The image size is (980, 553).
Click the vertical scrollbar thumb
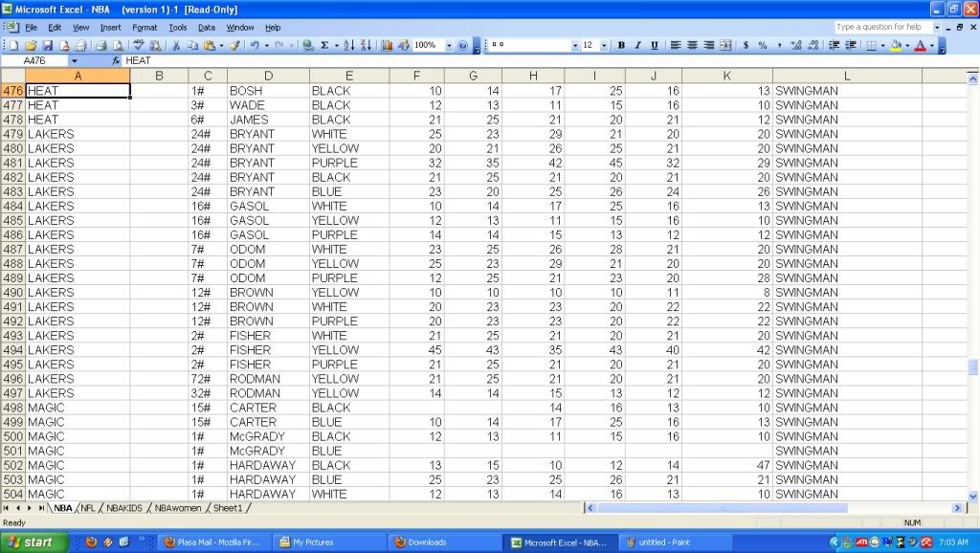pyautogui.click(x=972, y=366)
